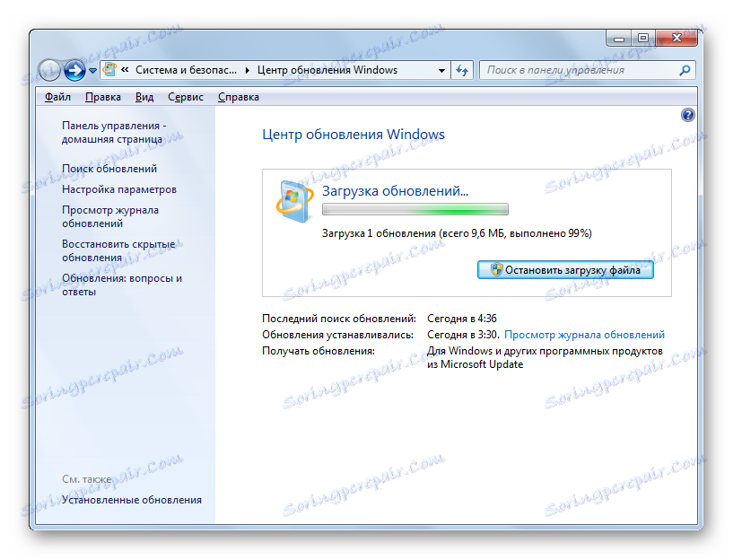The height and width of the screenshot is (560, 733).
Task: Click 'Загрузка обновлений...' heading
Action: coord(395,191)
